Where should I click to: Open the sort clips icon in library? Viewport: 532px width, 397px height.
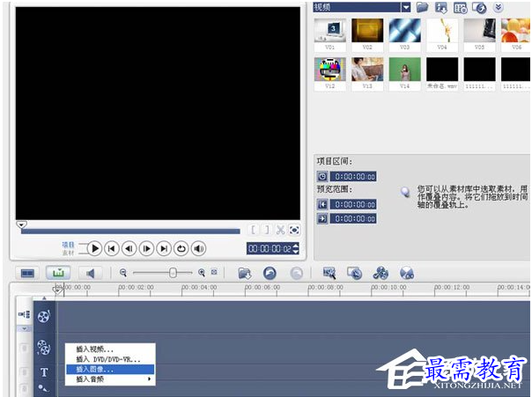(460, 7)
